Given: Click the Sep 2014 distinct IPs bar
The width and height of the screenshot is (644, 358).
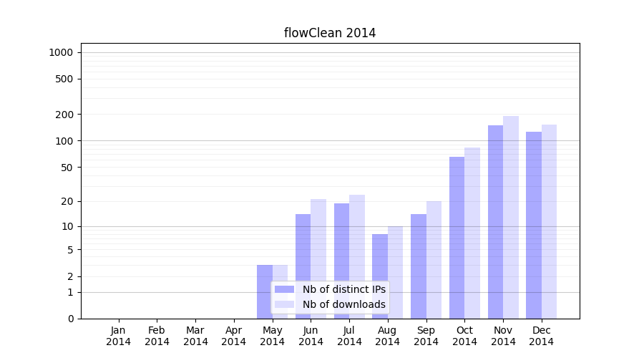Looking at the screenshot, I should (419, 266).
